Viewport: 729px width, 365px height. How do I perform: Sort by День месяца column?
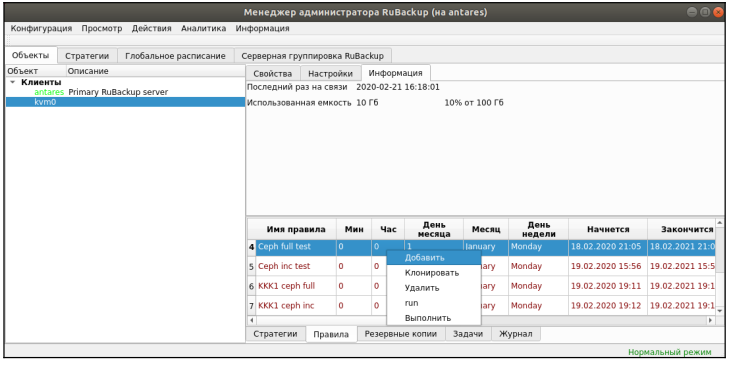click(x=434, y=229)
